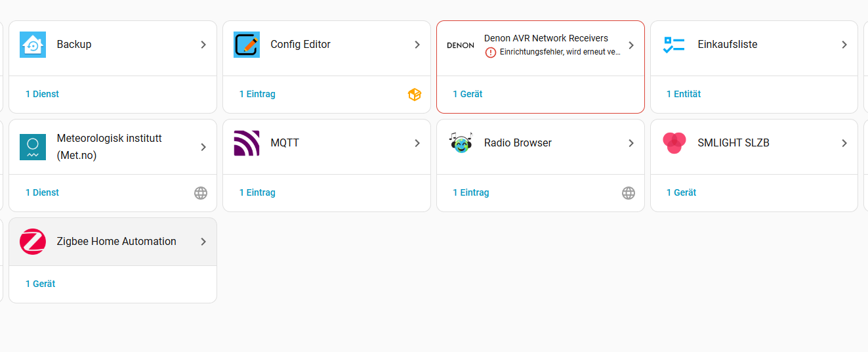Select the Backup integration title
Image resolution: width=868 pixels, height=352 pixels.
pyautogui.click(x=74, y=45)
